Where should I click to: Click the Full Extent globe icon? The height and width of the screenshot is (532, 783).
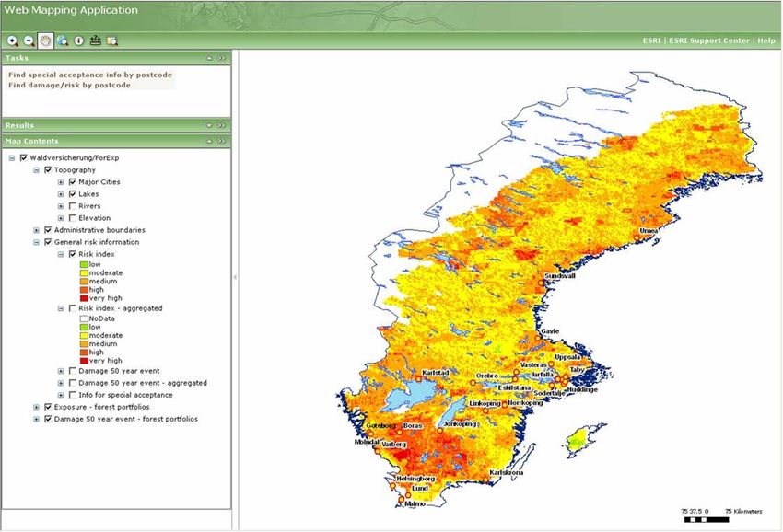(61, 40)
